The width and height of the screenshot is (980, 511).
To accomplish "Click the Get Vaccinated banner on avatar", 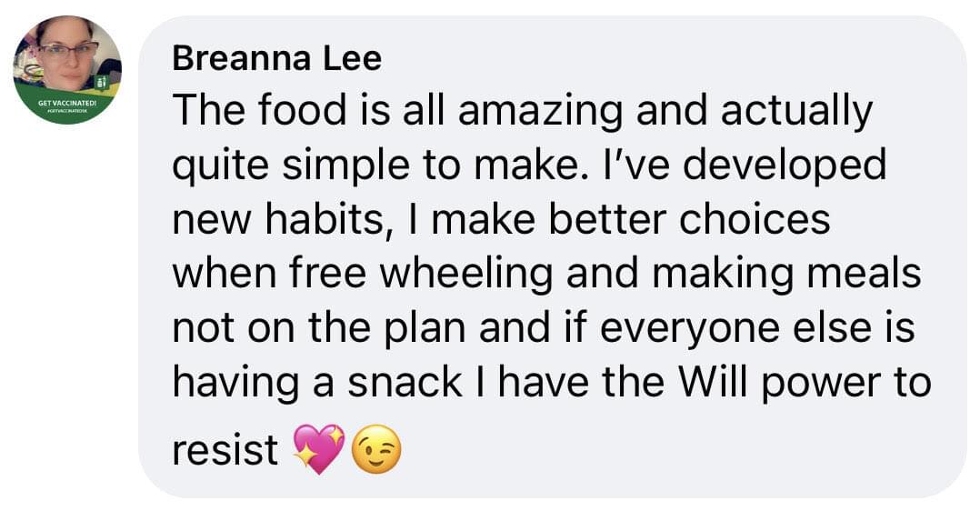I will pos(65,104).
